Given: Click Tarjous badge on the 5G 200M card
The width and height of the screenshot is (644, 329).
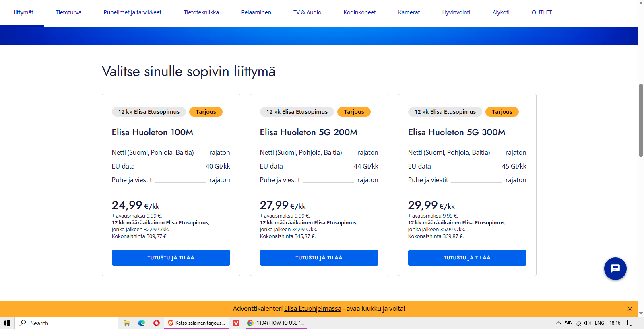Looking at the screenshot, I should (354, 112).
